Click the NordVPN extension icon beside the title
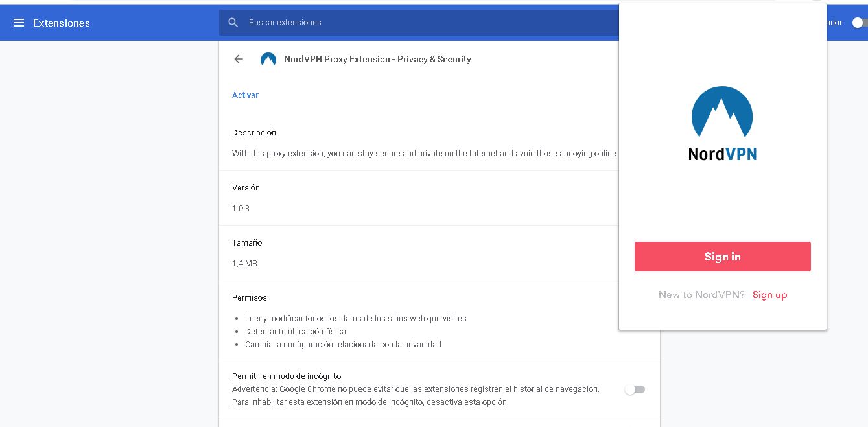Viewport: 868px width, 427px height. click(x=268, y=59)
